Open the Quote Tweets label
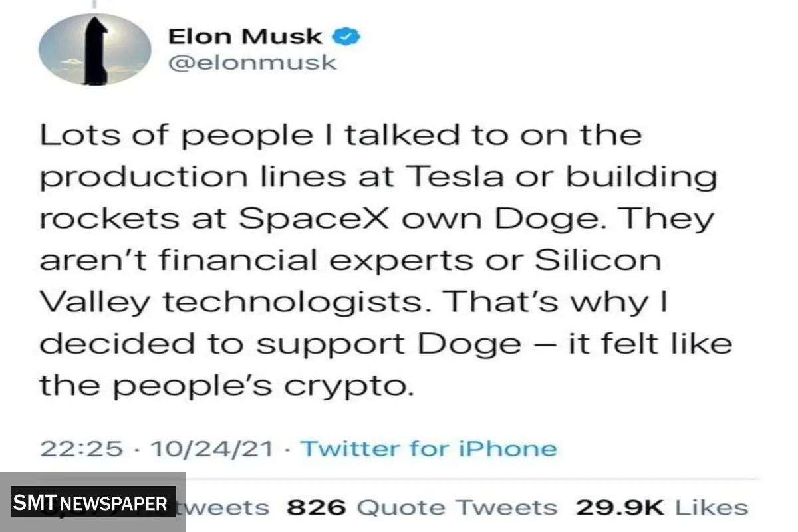The width and height of the screenshot is (798, 532). point(457,508)
